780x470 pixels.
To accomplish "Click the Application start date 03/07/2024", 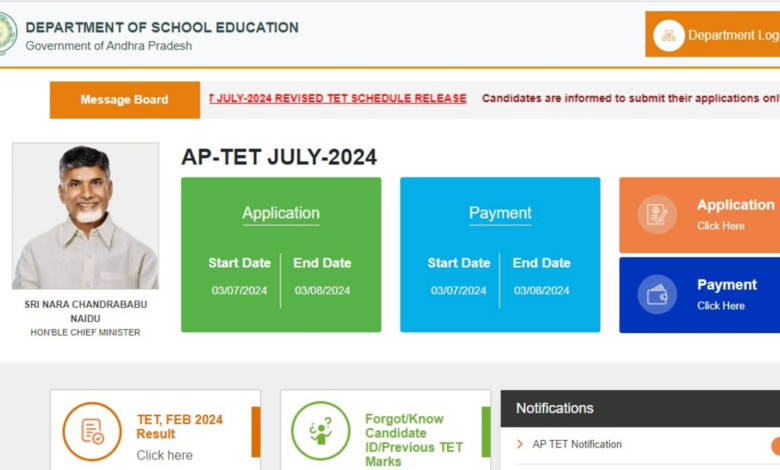I will (239, 290).
